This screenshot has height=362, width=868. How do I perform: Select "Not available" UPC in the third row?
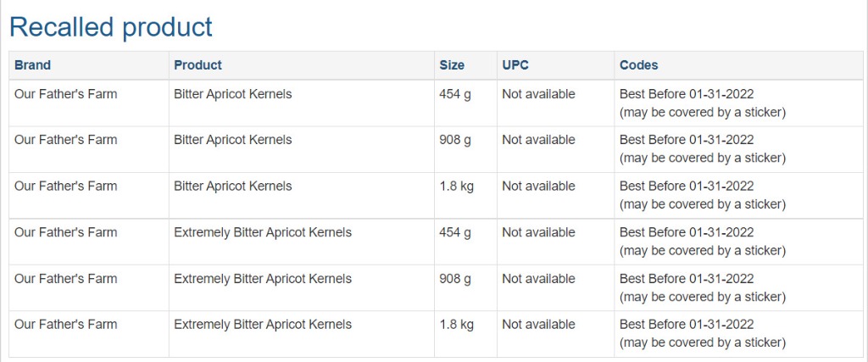[538, 187]
